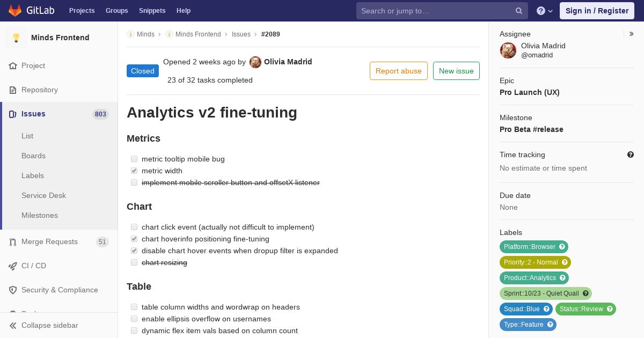Click the Minds breadcrumb link
The image size is (644, 338).
coord(145,34)
